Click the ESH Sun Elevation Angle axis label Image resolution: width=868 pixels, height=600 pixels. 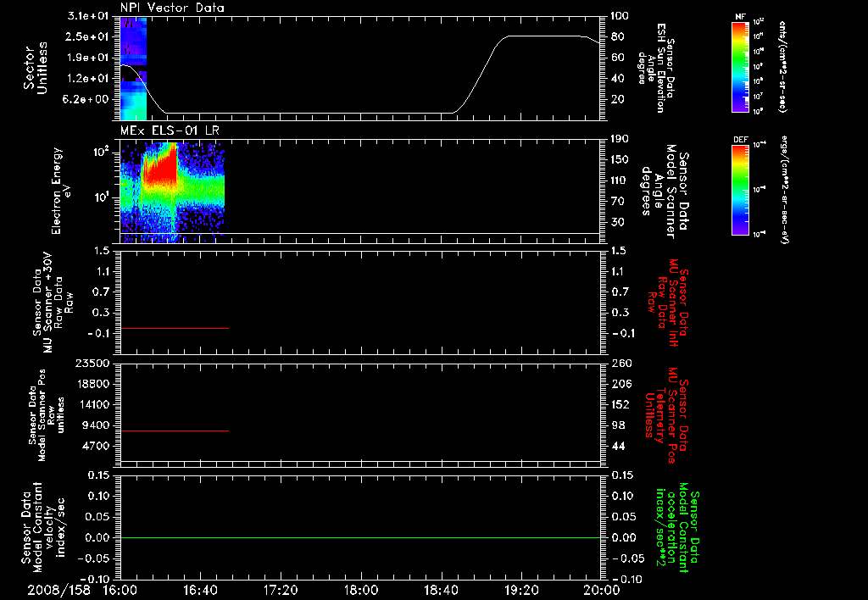[656, 68]
